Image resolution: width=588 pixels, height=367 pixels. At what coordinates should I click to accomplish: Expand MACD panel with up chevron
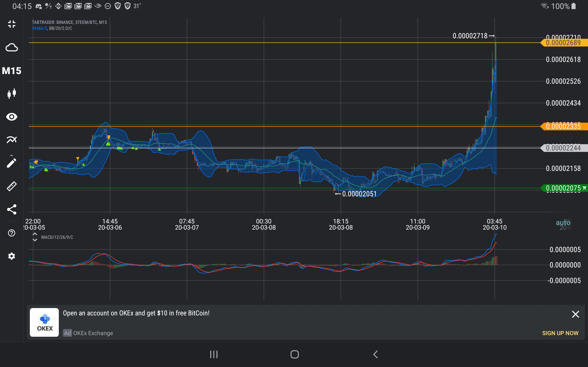pos(35,234)
